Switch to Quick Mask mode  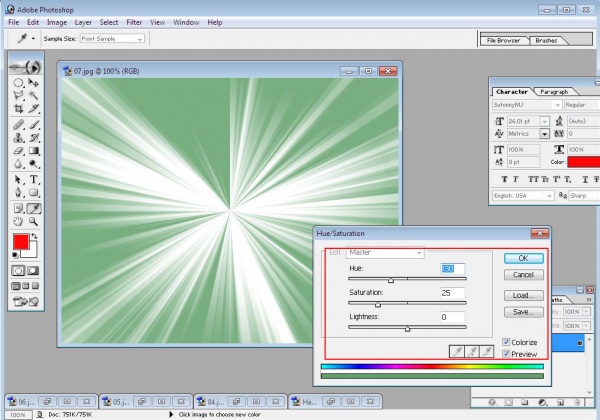pyautogui.click(x=34, y=270)
